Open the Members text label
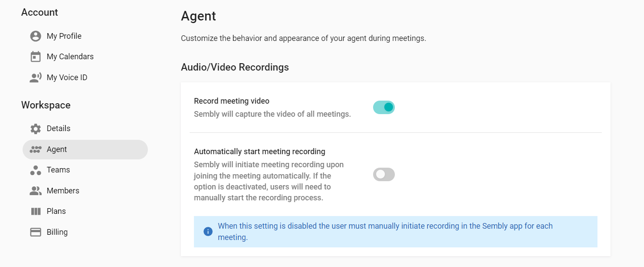The width and height of the screenshot is (644, 267). coord(63,191)
